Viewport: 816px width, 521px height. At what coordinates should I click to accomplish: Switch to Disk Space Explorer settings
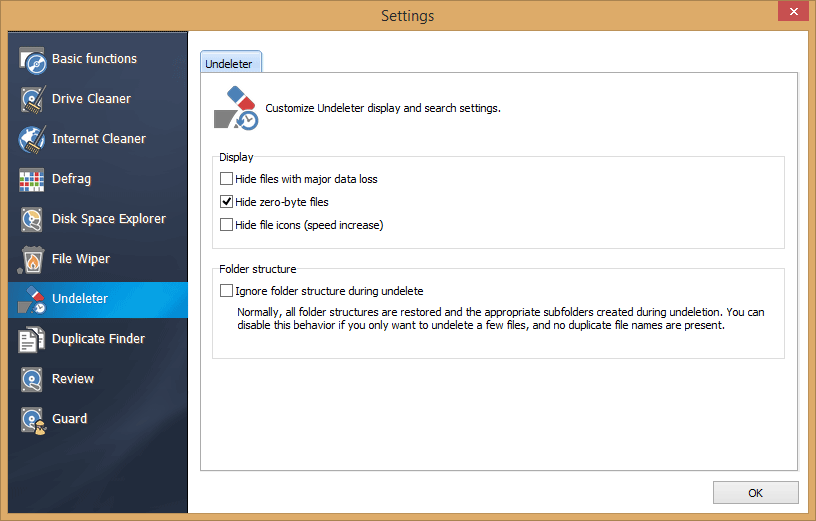108,219
